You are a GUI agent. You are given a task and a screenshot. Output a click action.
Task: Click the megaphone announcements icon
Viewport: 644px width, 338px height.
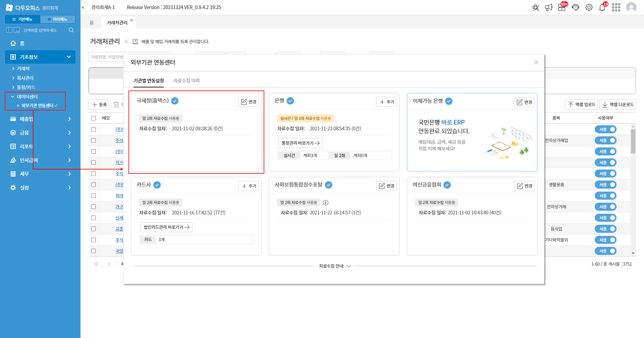549,7
